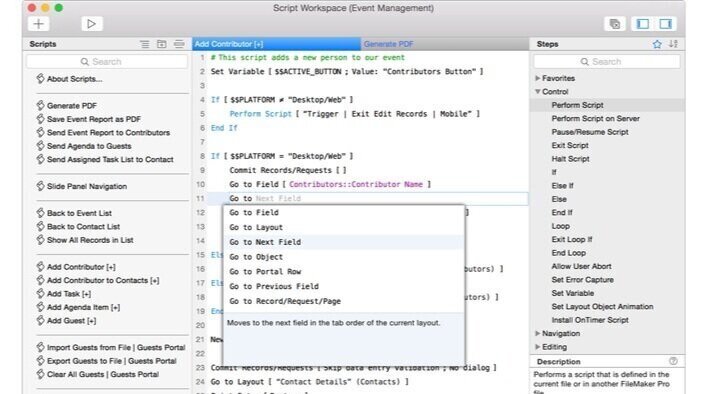The height and width of the screenshot is (394, 702).
Task: Select Export Guests to File script
Action: (x=106, y=361)
